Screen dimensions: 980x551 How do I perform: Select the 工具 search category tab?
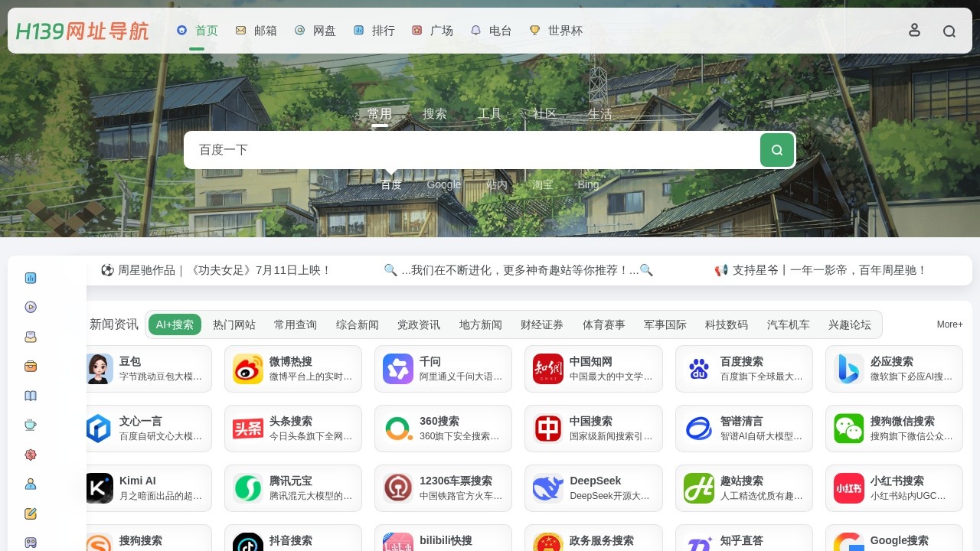(490, 113)
